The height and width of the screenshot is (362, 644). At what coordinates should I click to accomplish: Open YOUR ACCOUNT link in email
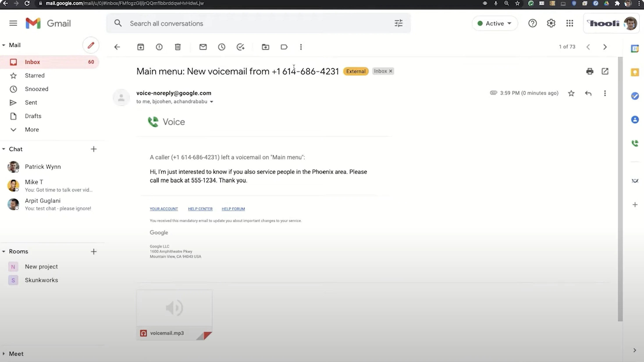tap(164, 208)
